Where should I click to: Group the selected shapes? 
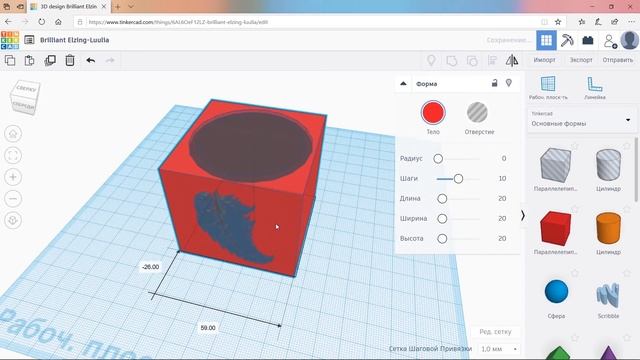point(451,61)
